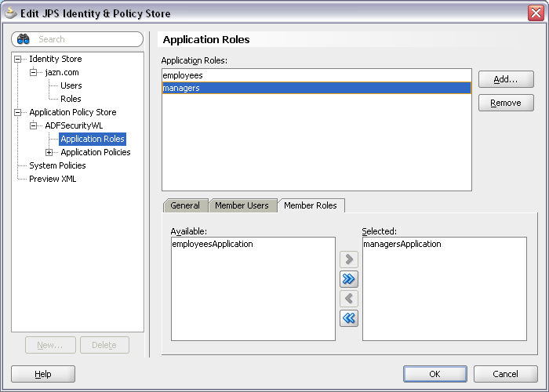Collapse the Identity Store tree node
549x392 pixels.
point(17,59)
